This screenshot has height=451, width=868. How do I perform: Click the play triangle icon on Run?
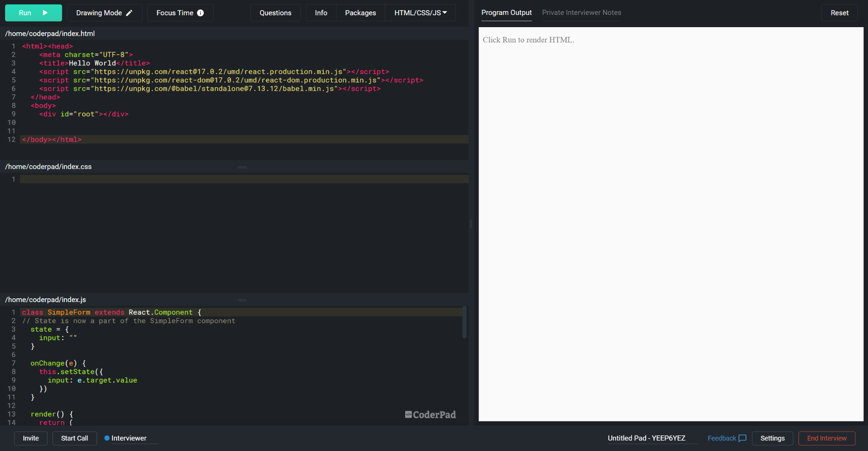tap(45, 13)
